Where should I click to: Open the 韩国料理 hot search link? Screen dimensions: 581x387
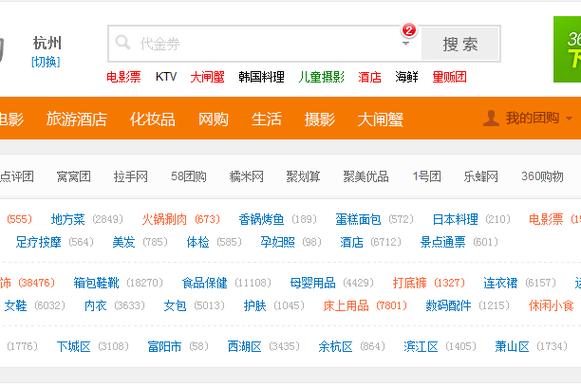pyautogui.click(x=261, y=77)
